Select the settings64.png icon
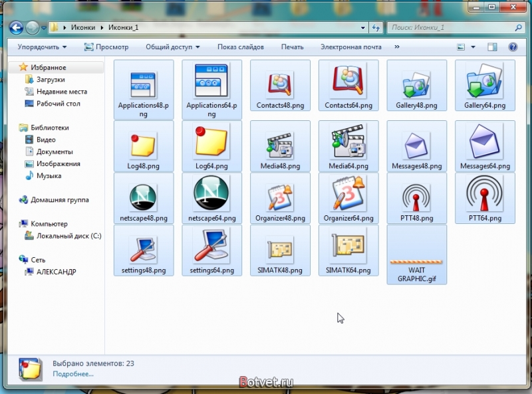The height and width of the screenshot is (394, 532). click(211, 246)
